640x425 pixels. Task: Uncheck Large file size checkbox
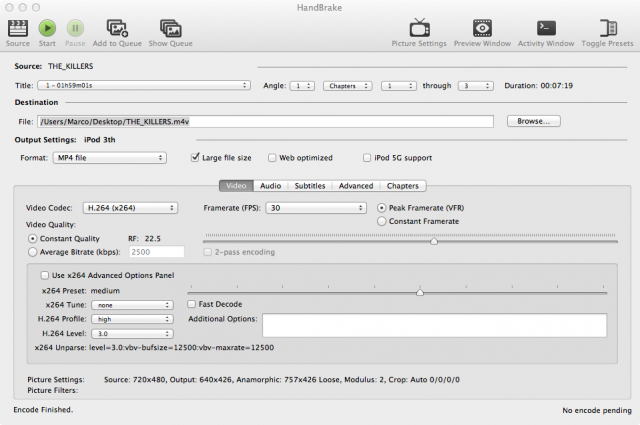click(195, 158)
